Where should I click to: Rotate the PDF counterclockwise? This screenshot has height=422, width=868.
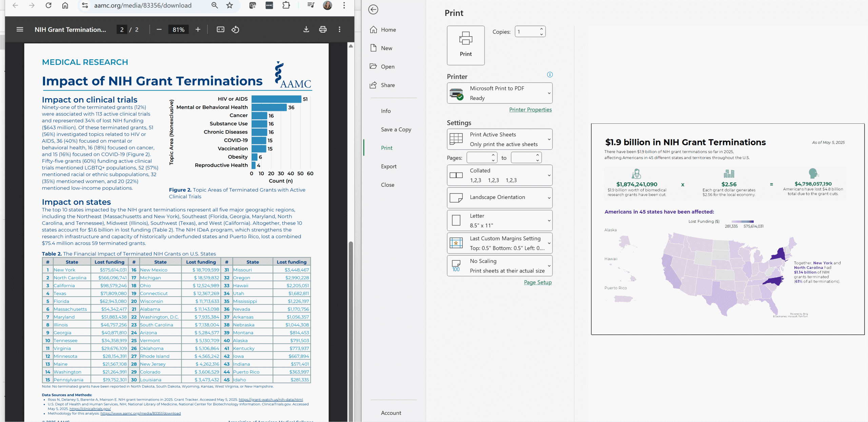tap(235, 29)
